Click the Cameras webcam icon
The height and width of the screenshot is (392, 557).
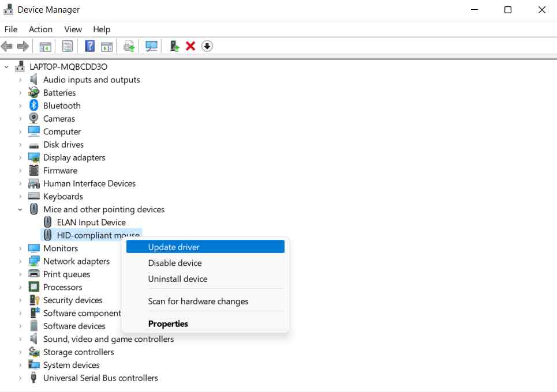(33, 118)
